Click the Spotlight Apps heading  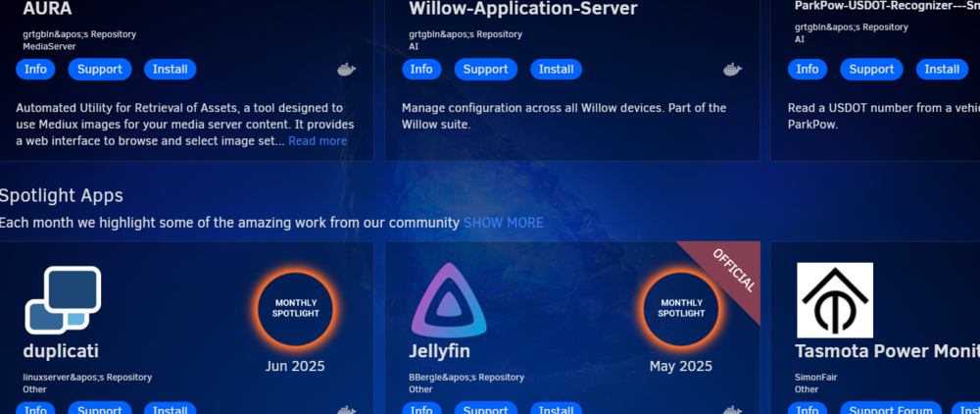(x=61, y=196)
